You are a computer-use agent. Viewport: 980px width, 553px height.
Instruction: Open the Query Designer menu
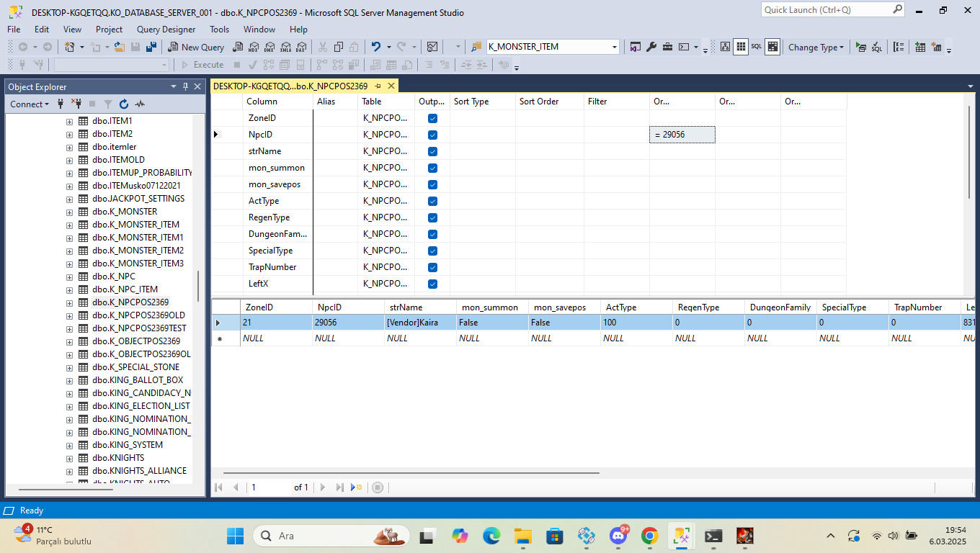click(x=166, y=30)
